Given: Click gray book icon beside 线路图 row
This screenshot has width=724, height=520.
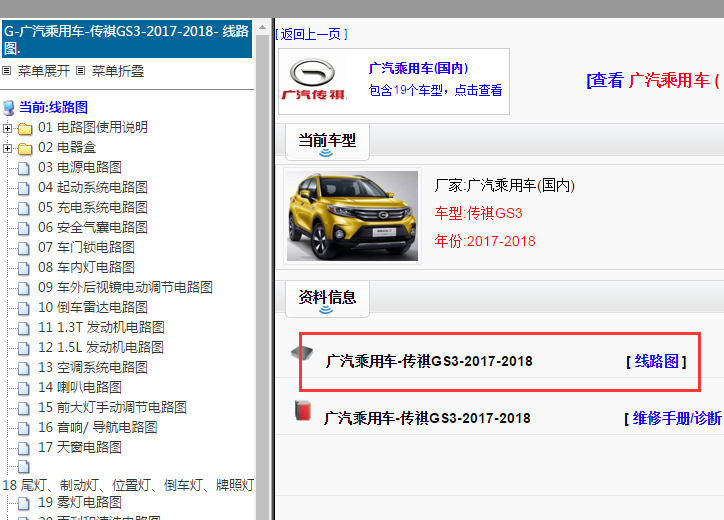Looking at the screenshot, I should tap(302, 353).
